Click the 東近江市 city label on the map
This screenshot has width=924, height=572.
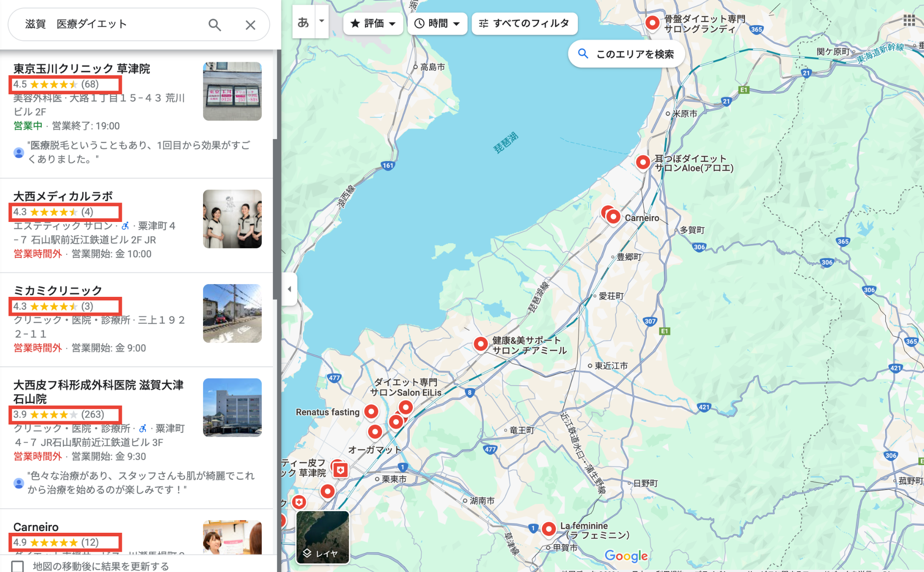click(611, 366)
